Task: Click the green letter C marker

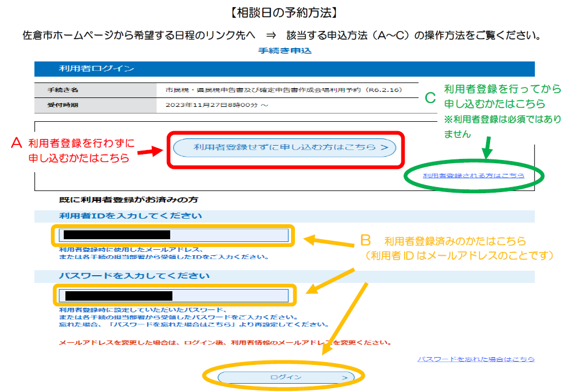Action: 430,97
